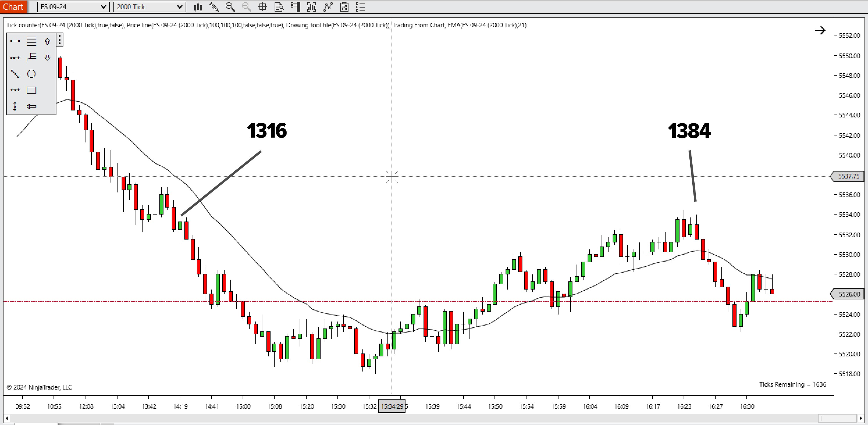Open the Indicators icon
This screenshot has width=868, height=425.
coord(328,7)
